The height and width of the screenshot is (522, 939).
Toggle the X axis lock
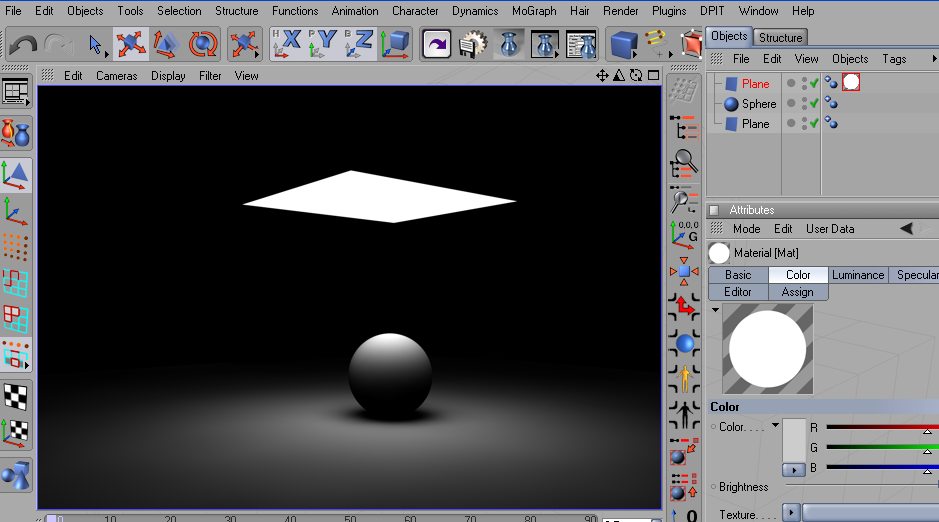point(287,44)
